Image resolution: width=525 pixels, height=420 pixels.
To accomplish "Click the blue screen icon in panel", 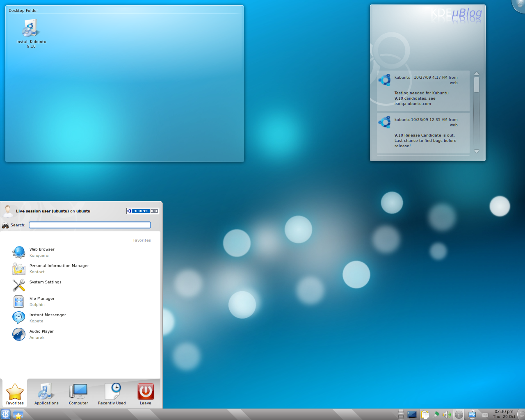I will pos(412,415).
